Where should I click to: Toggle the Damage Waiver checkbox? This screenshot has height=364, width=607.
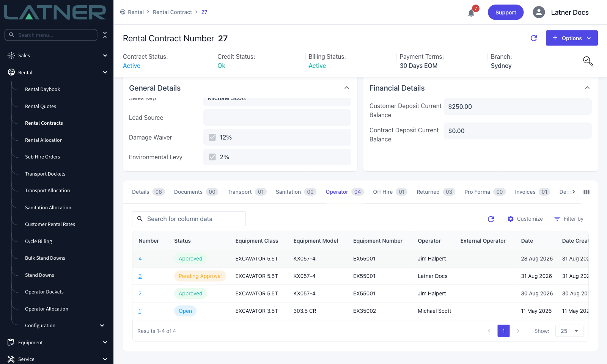[x=212, y=137]
